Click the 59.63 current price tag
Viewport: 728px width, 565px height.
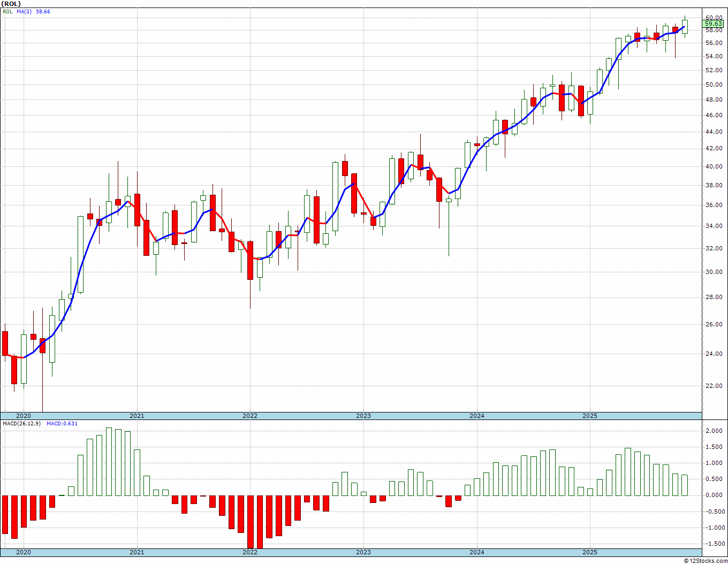click(x=714, y=24)
